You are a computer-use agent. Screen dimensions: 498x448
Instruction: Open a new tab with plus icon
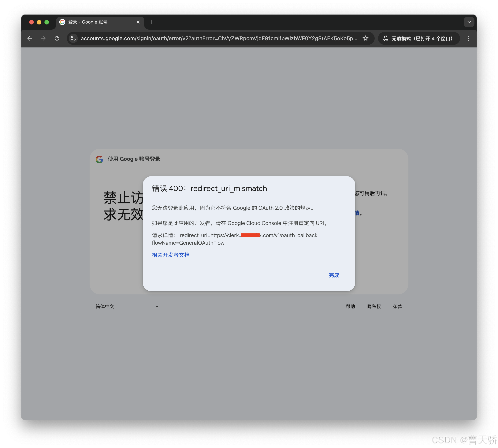click(152, 22)
